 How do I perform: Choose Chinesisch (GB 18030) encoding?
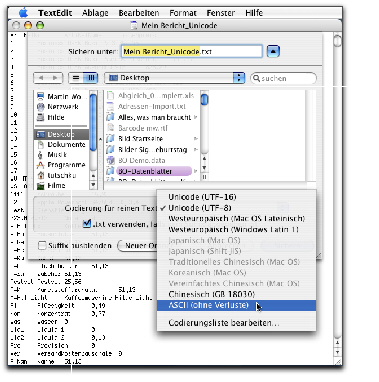[236, 294]
